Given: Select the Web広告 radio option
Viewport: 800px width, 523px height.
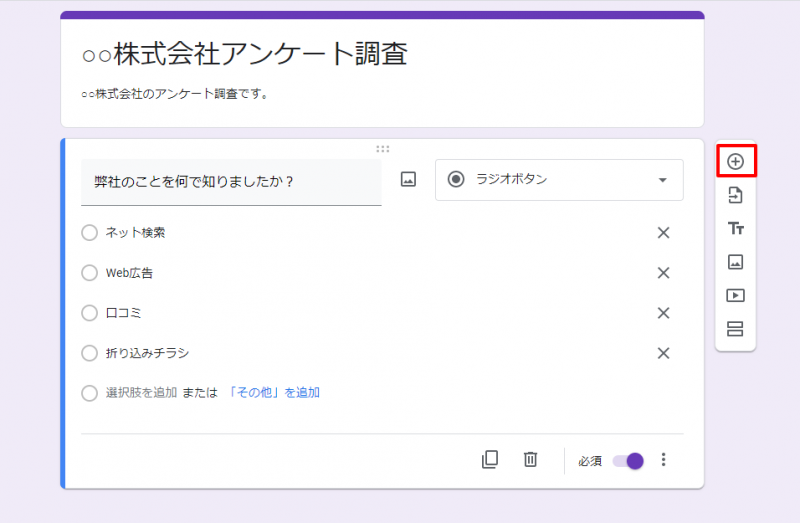Looking at the screenshot, I should coord(90,273).
